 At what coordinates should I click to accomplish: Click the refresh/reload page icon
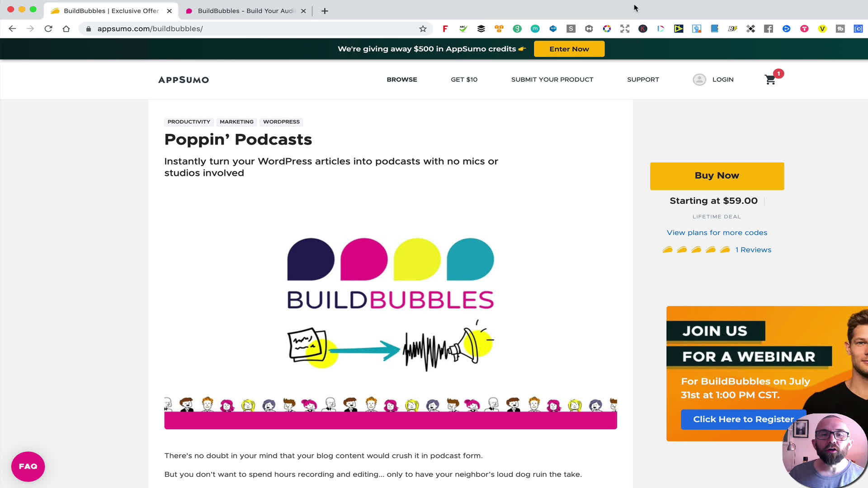[x=48, y=28]
